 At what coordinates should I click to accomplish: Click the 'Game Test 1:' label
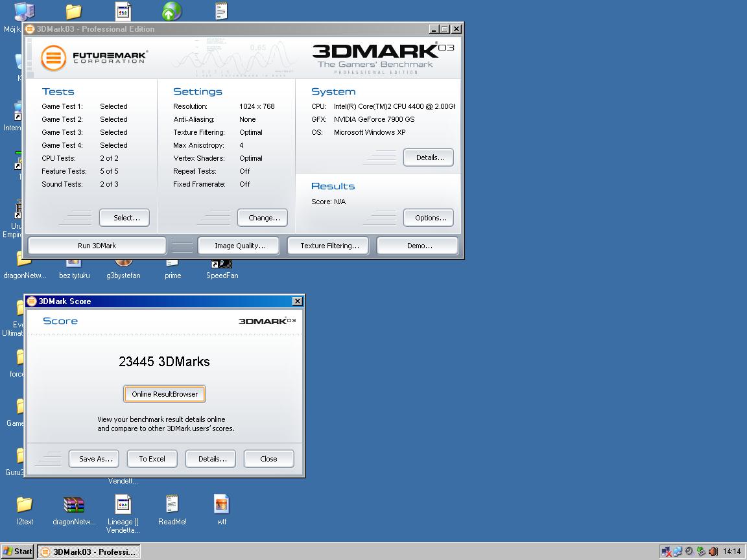tap(62, 106)
